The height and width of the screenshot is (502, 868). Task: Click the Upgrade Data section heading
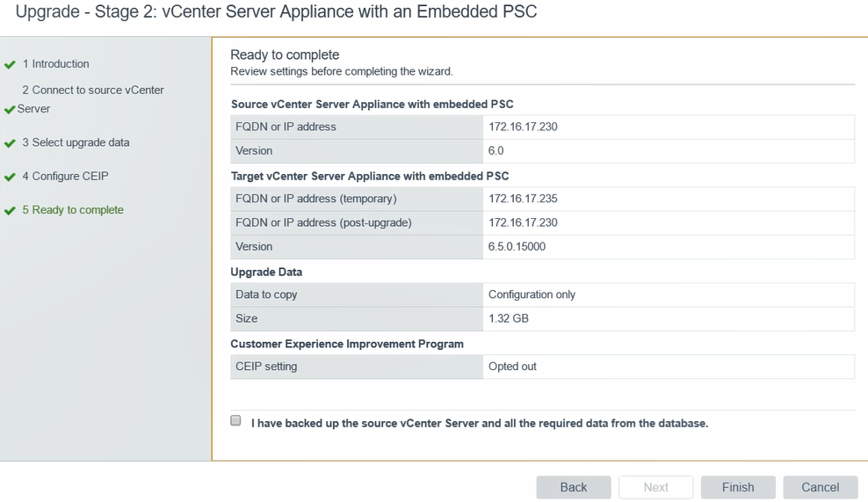point(266,272)
